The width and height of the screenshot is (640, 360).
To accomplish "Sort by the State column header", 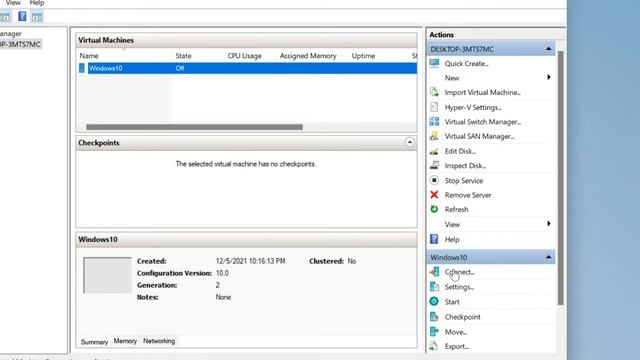I will pyautogui.click(x=183, y=56).
